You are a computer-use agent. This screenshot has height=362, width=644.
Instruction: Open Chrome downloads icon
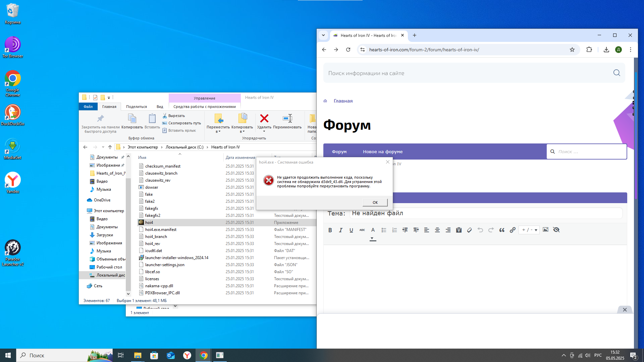click(x=606, y=50)
